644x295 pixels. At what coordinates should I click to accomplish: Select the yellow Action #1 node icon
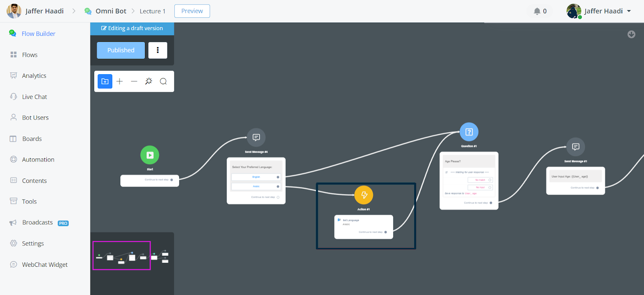click(x=364, y=195)
